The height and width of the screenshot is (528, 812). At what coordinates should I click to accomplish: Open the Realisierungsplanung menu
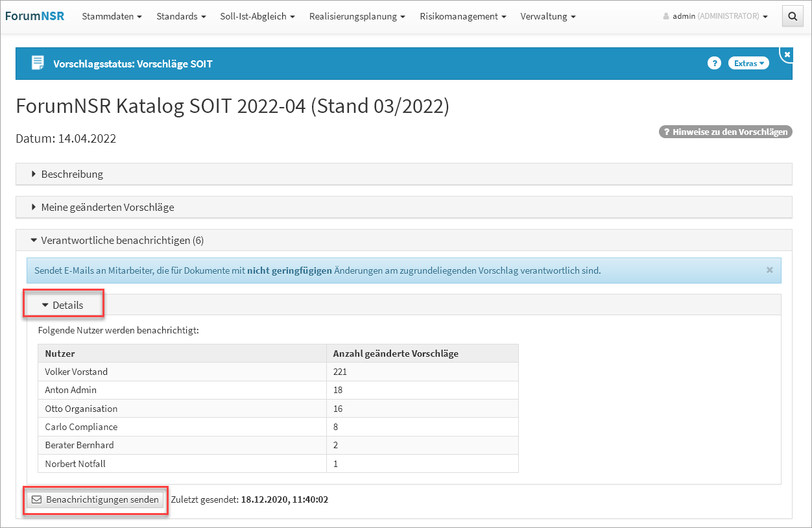357,16
